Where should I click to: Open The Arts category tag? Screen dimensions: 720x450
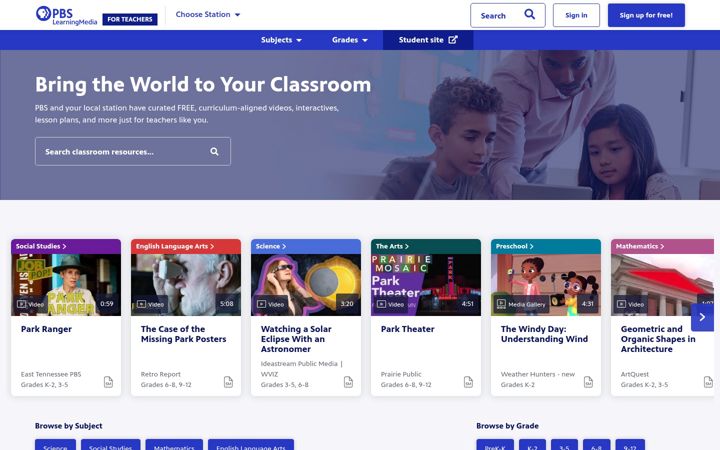click(392, 246)
